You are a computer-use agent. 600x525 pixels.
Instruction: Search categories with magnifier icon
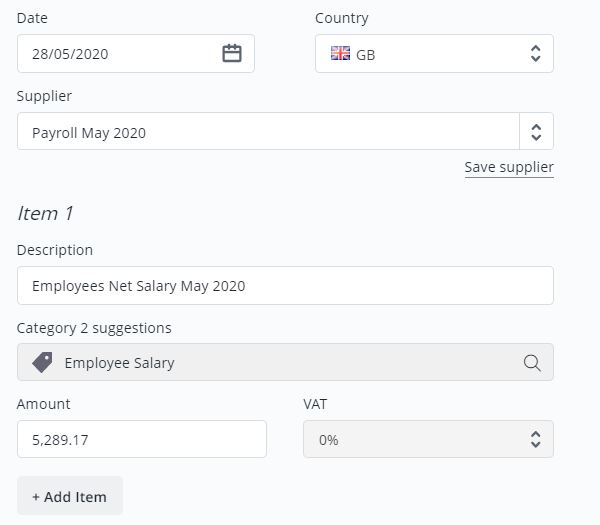click(x=532, y=362)
